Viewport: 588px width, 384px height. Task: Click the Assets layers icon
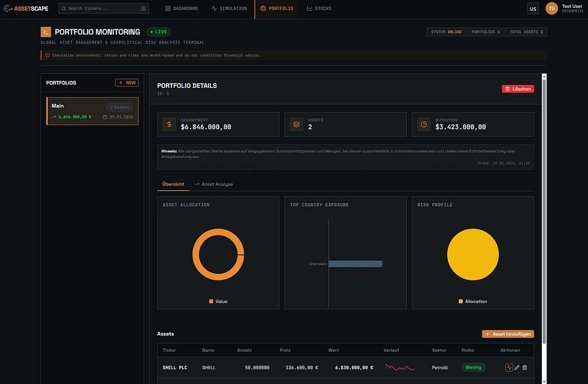pyautogui.click(x=296, y=124)
